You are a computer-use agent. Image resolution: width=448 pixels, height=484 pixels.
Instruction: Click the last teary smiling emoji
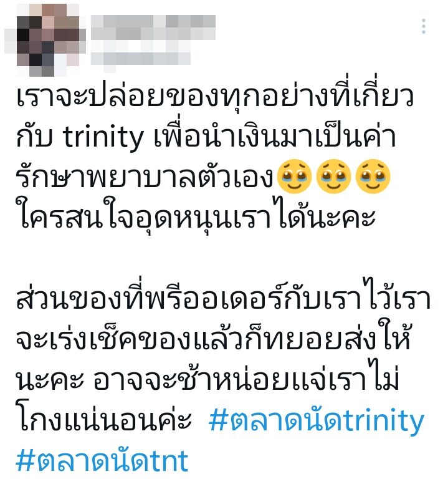click(373, 177)
